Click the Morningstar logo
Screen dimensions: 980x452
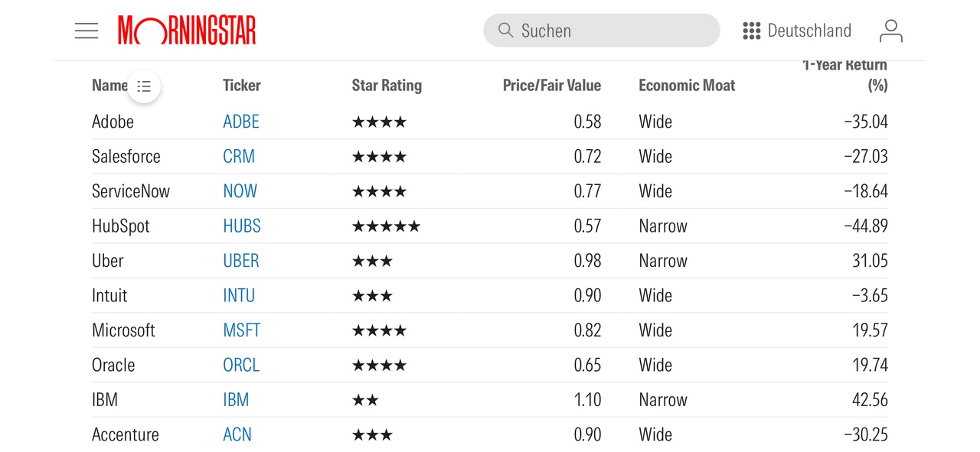[x=187, y=31]
